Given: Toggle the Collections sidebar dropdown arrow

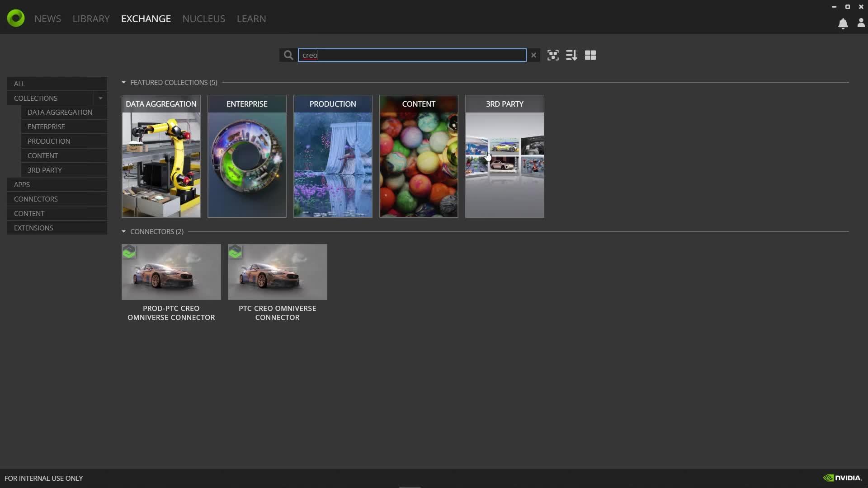Looking at the screenshot, I should 100,98.
